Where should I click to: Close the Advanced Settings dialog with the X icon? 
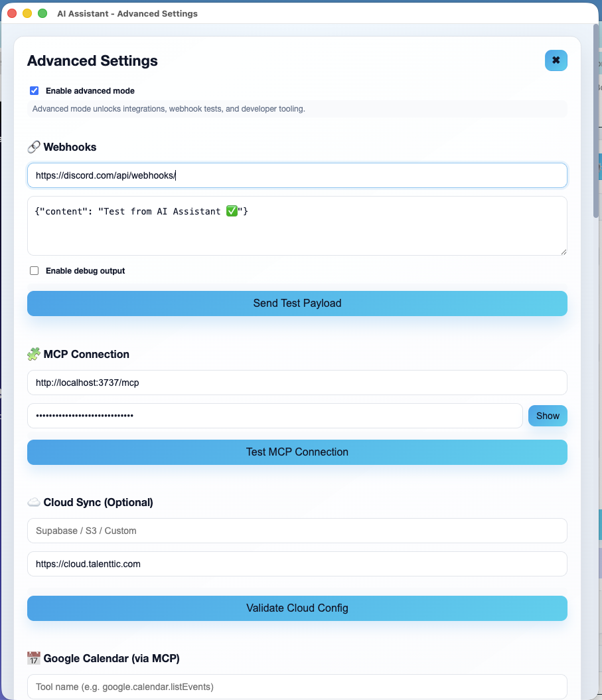[556, 60]
